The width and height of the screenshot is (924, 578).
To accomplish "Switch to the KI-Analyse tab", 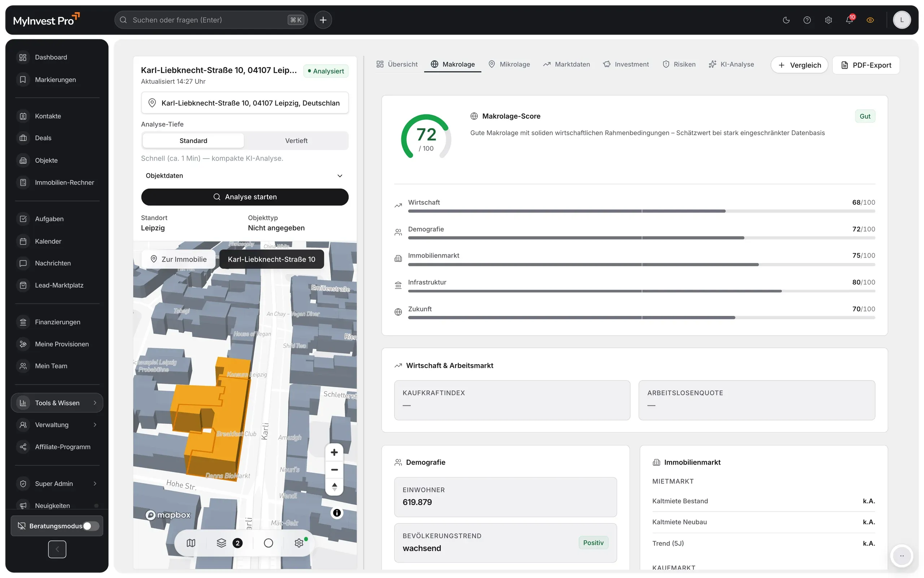I will (x=731, y=64).
